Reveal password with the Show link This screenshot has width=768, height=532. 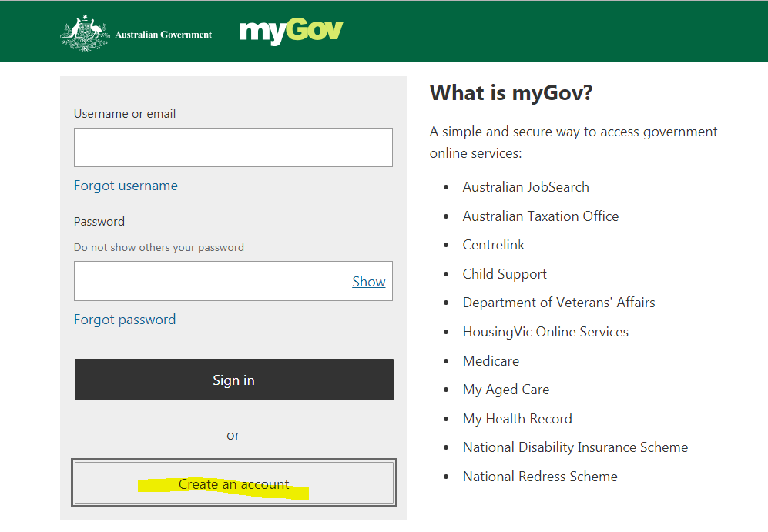(x=369, y=282)
